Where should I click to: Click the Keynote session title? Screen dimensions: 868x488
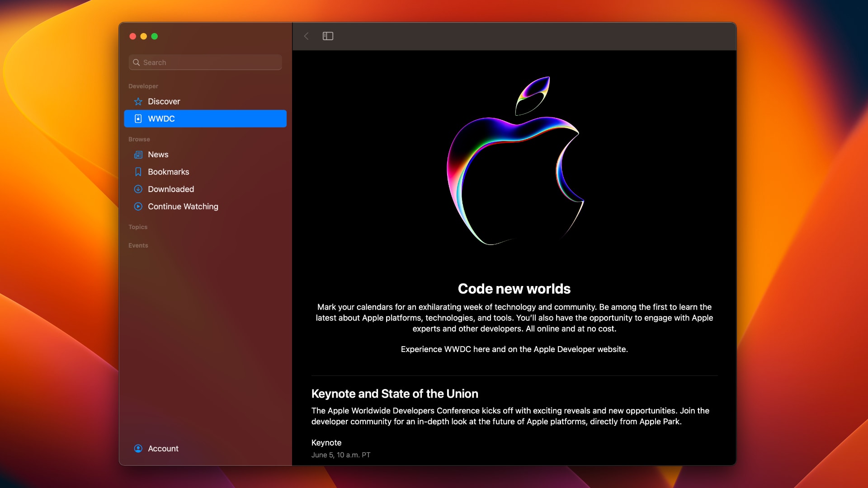coord(326,443)
